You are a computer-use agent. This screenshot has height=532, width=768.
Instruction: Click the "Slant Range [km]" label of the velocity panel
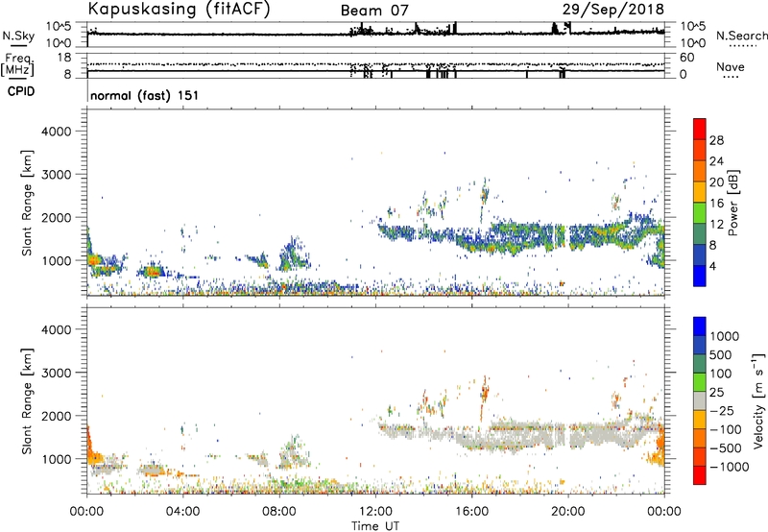[x=27, y=401]
